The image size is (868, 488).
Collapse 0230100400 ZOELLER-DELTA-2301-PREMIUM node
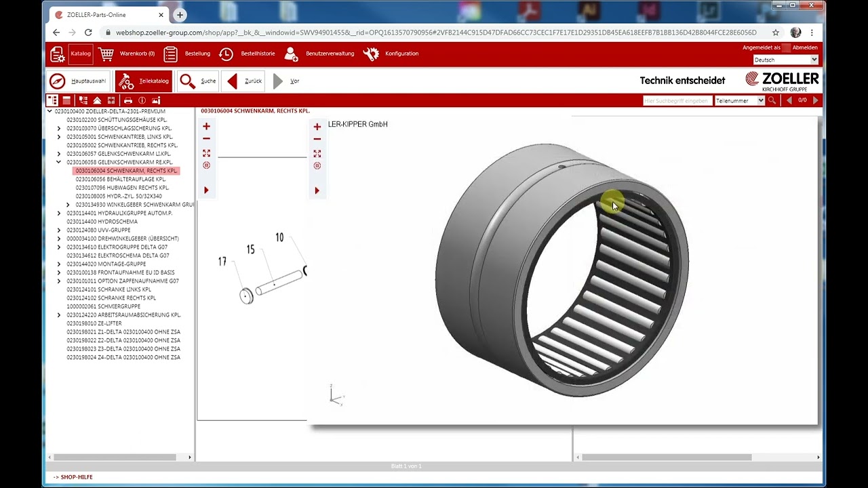[50, 111]
